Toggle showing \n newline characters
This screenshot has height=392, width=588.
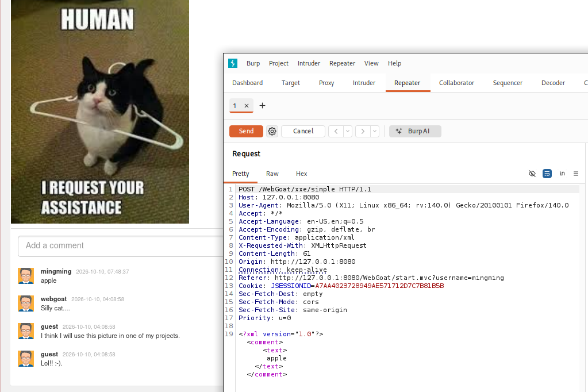562,174
